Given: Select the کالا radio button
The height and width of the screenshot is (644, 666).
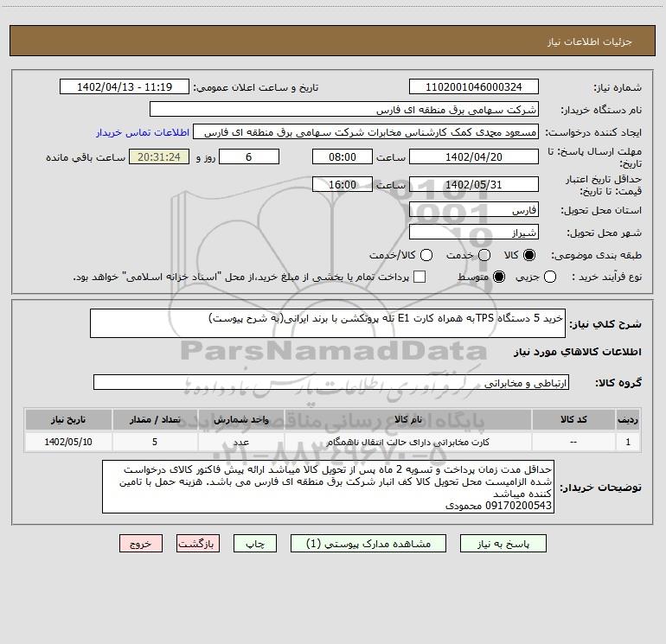Looking at the screenshot, I should [x=529, y=255].
